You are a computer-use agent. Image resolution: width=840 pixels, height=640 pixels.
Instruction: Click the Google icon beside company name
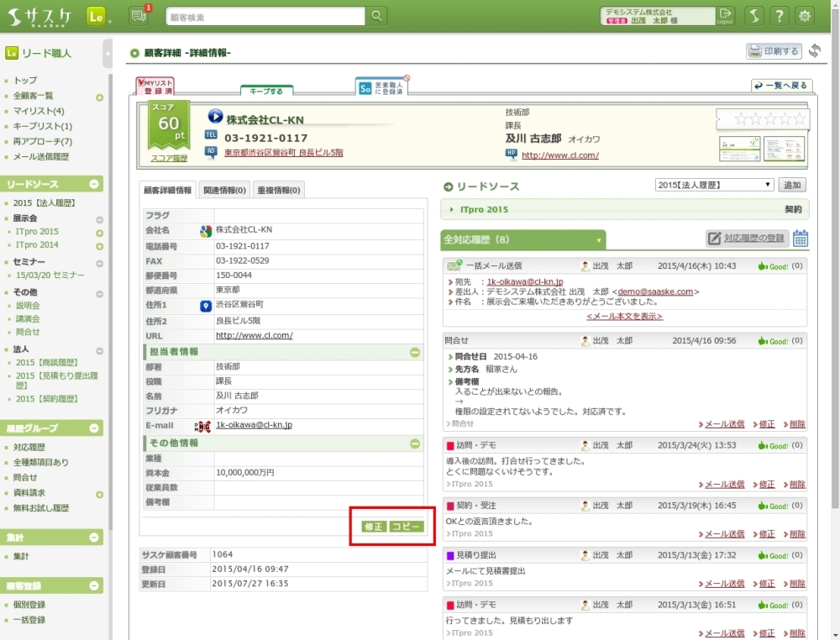pyautogui.click(x=205, y=231)
